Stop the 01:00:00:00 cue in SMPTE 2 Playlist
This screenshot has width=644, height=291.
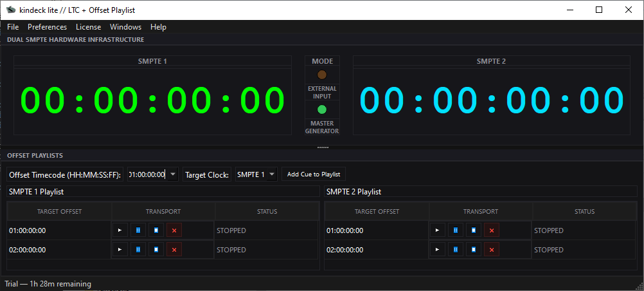point(474,230)
